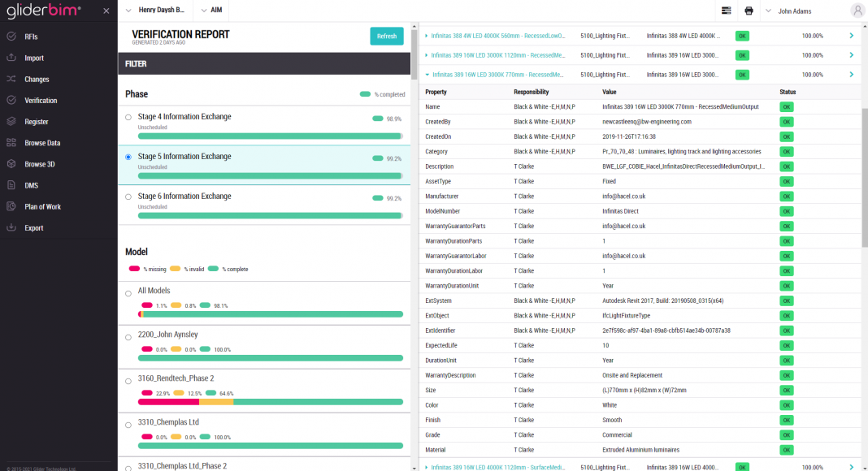Open details arrow for Infinitas 389 1120mm RecessedMe row
Viewport: 868px width, 471px height.
[x=852, y=55]
